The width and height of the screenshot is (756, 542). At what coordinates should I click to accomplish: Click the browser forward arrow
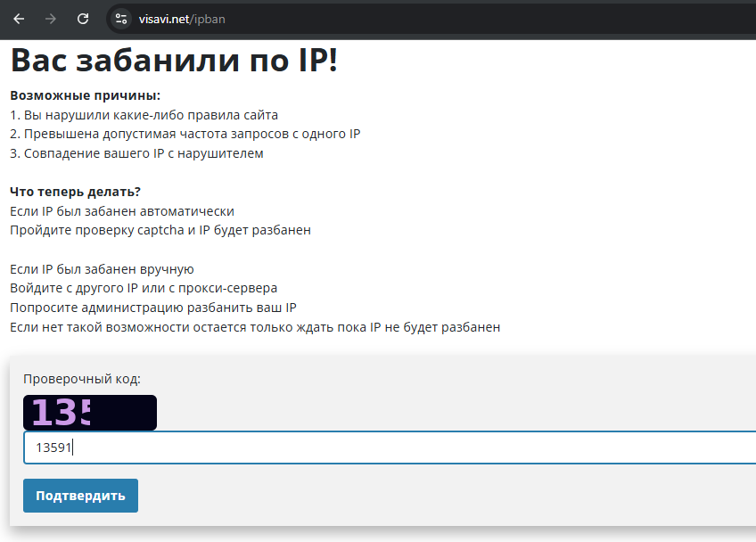click(x=51, y=19)
